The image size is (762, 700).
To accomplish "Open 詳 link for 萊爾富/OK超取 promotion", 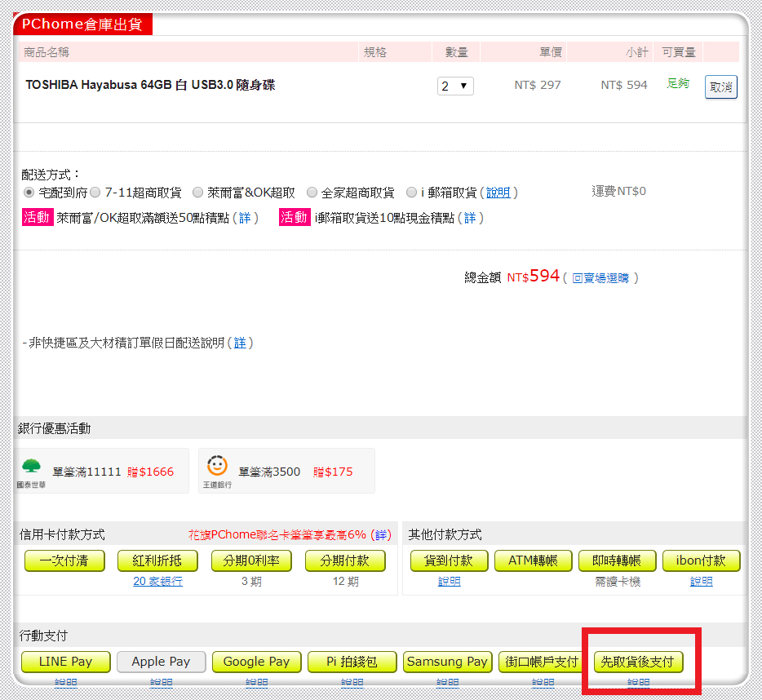I will coord(245,218).
